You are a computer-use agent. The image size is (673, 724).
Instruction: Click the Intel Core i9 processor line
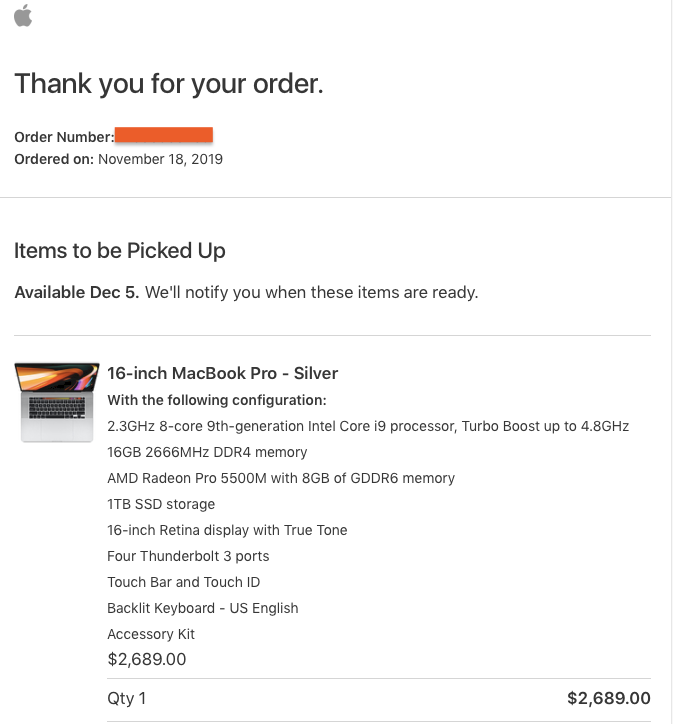pyautogui.click(x=368, y=426)
